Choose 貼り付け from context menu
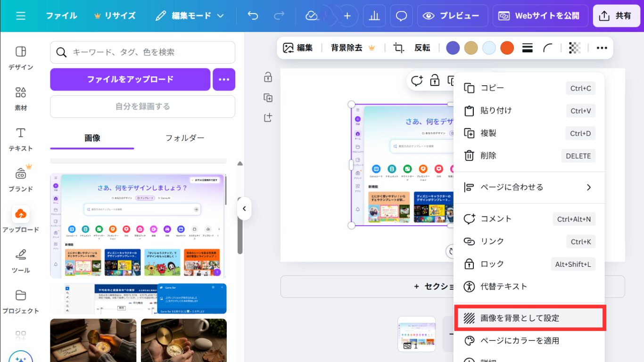 [528, 111]
